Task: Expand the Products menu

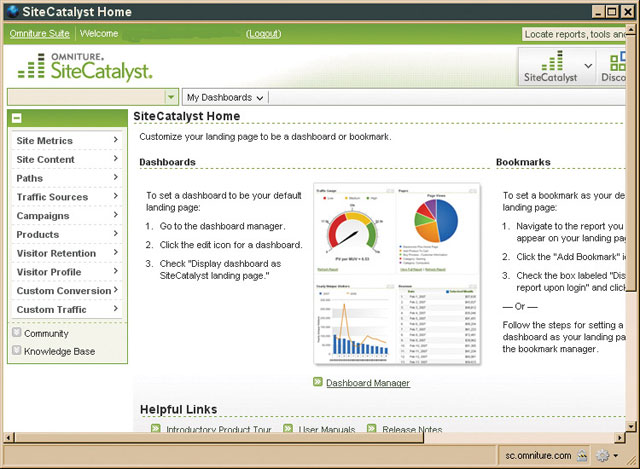Action: point(67,234)
